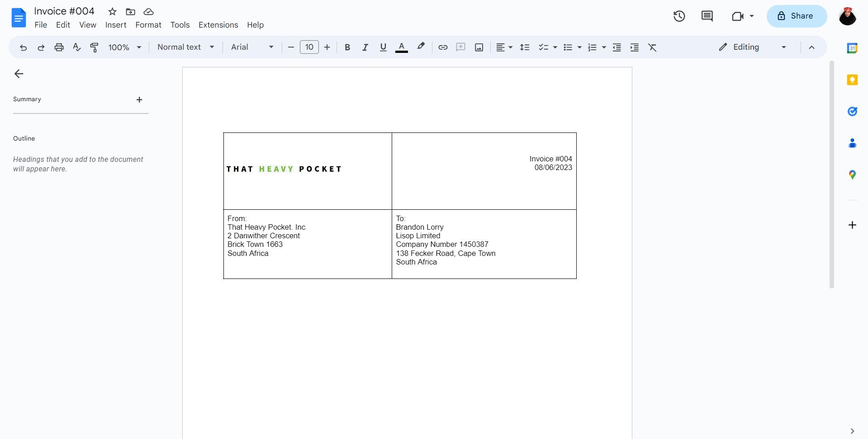Insert a link using the link icon
This screenshot has height=439, width=868.
coord(443,47)
